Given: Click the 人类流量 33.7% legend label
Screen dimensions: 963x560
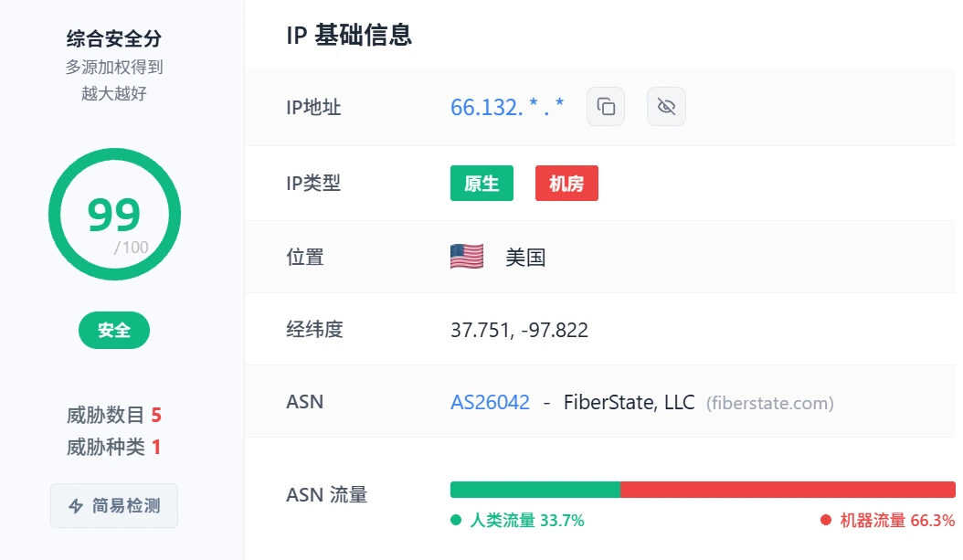Looking at the screenshot, I should pos(517,521).
